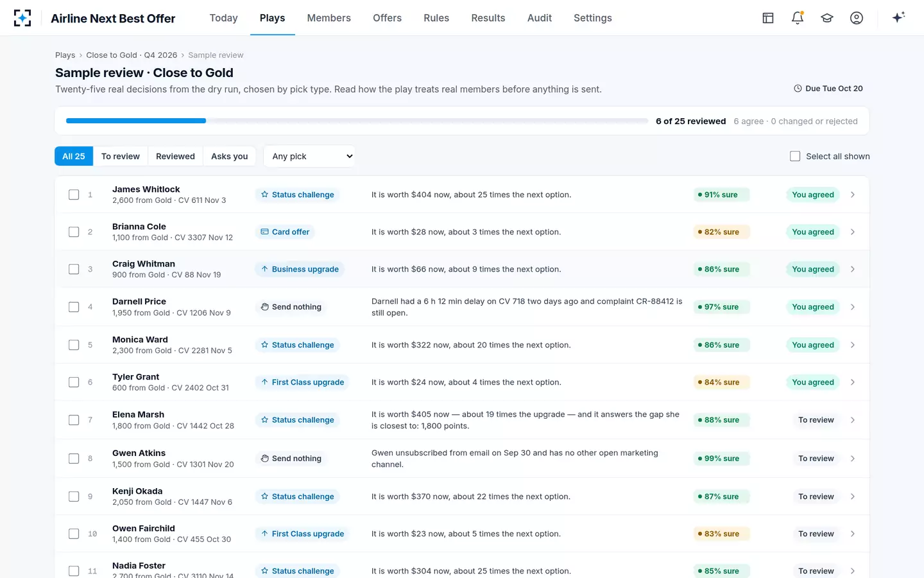Expand James Whitlock's row chevron
The image size is (924, 578).
click(853, 195)
